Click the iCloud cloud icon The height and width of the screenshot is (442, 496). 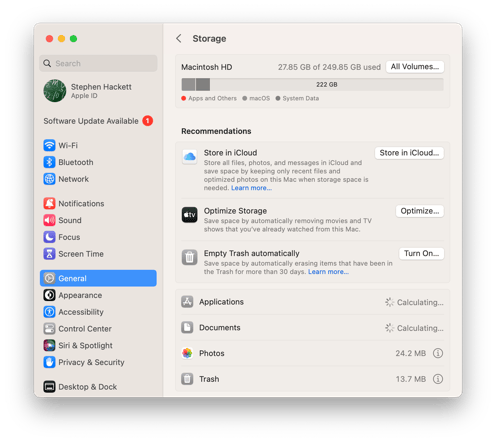(189, 156)
